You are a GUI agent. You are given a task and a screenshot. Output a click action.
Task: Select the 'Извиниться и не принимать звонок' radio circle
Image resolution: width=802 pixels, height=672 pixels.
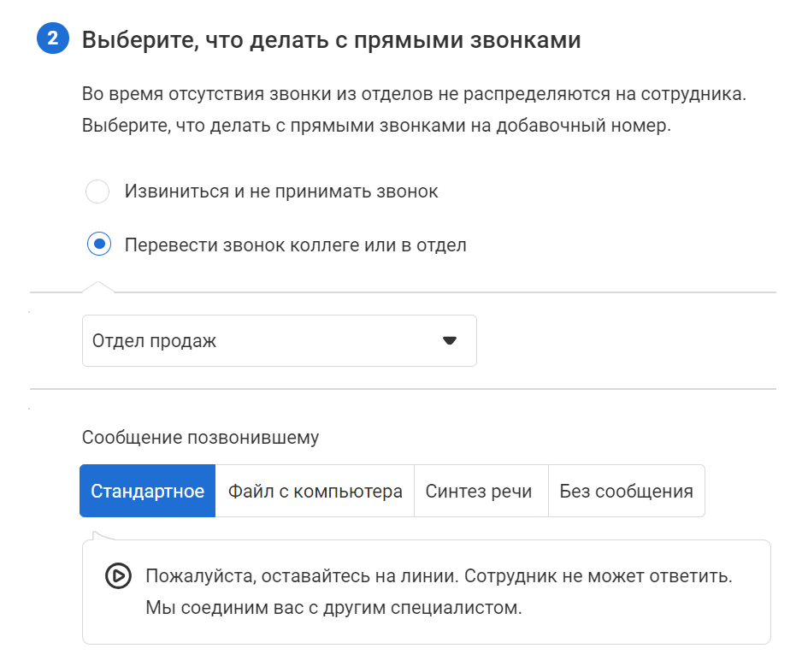[97, 192]
